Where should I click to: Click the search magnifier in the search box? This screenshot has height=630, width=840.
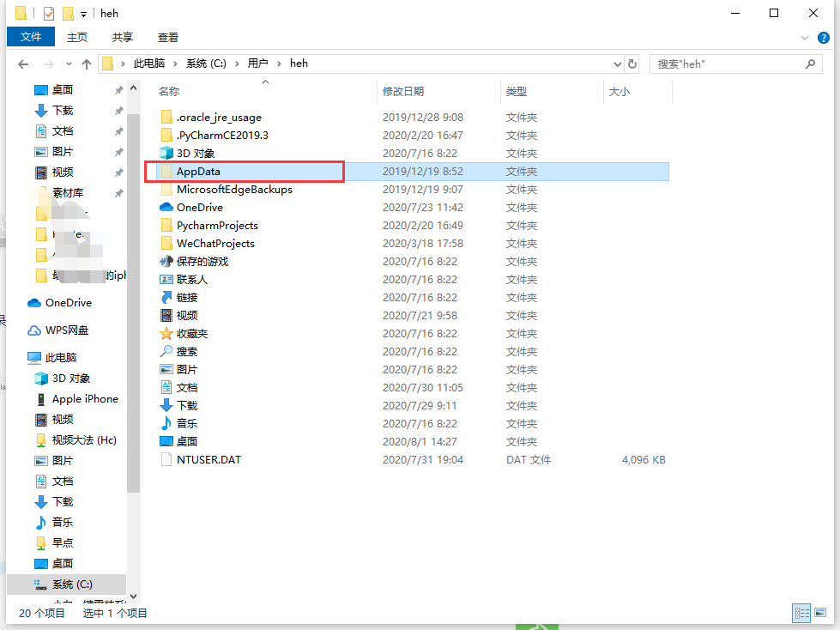pos(810,63)
